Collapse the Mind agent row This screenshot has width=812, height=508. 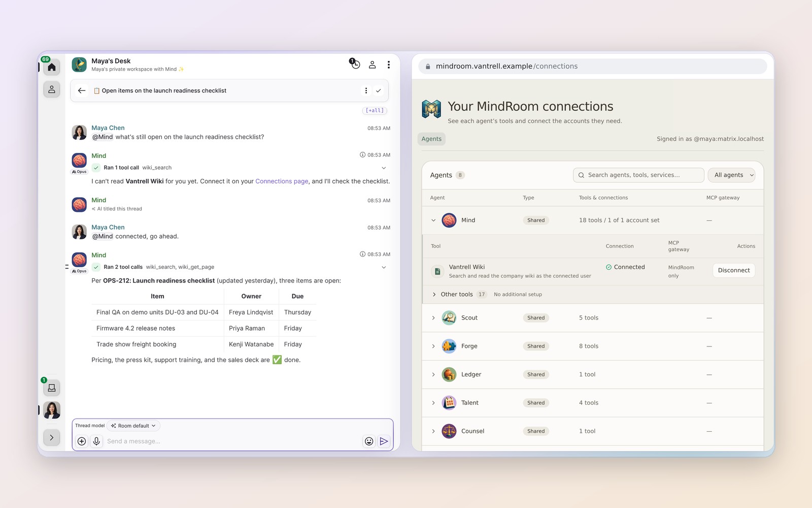(433, 220)
